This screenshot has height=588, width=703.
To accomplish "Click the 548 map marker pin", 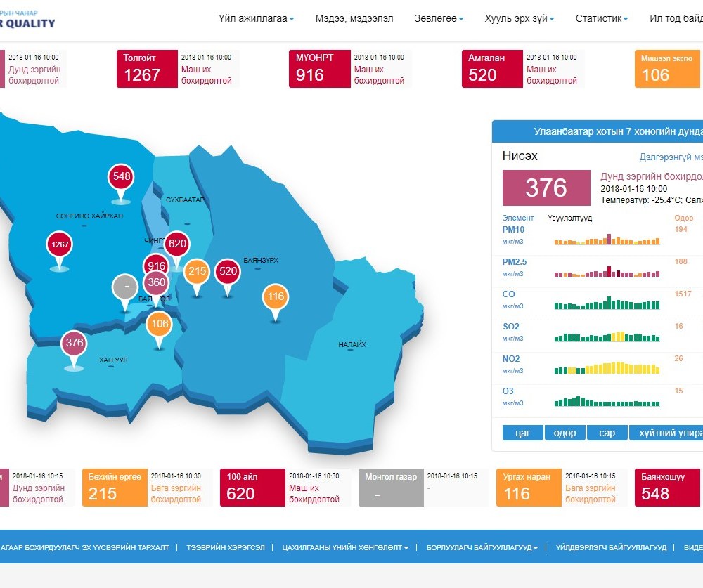I will (122, 176).
